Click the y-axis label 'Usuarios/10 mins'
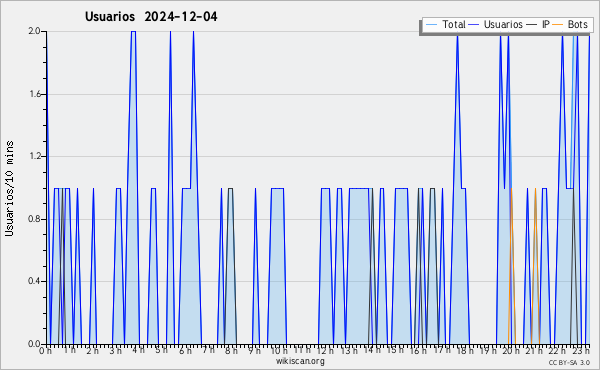This screenshot has height=370, width=600. pos(9,188)
